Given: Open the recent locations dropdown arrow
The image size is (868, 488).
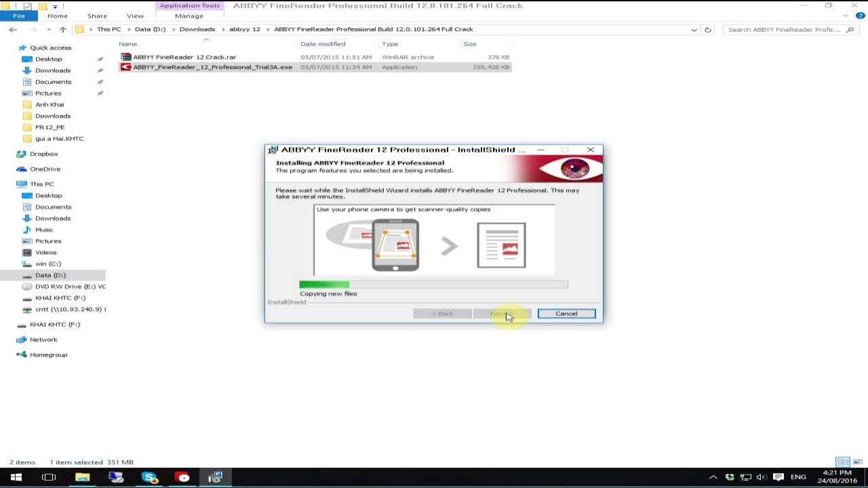Looking at the screenshot, I should tap(49, 30).
